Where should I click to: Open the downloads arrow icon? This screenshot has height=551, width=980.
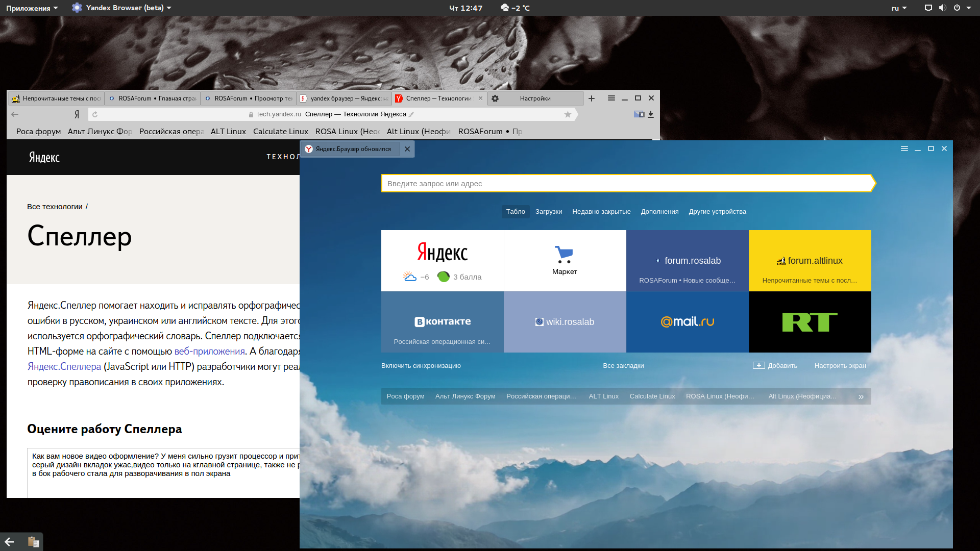point(651,114)
